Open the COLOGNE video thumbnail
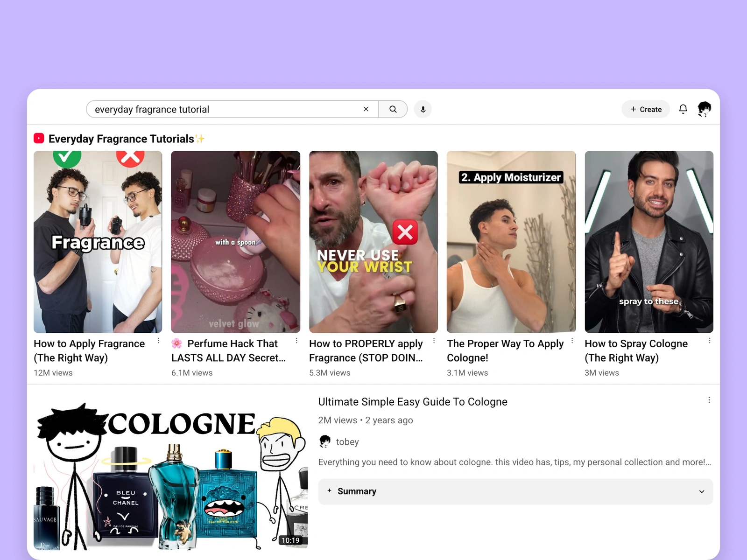 coord(170,474)
